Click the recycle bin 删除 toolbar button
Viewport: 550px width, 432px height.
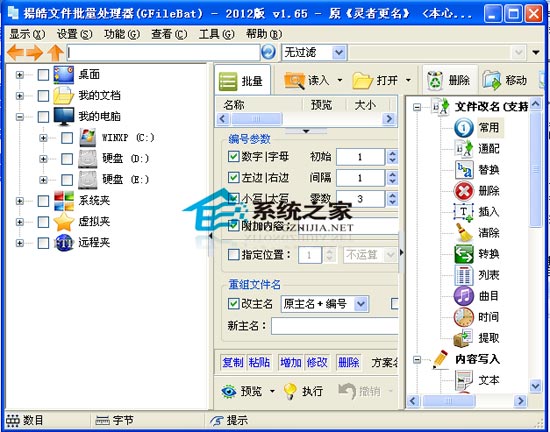(449, 81)
